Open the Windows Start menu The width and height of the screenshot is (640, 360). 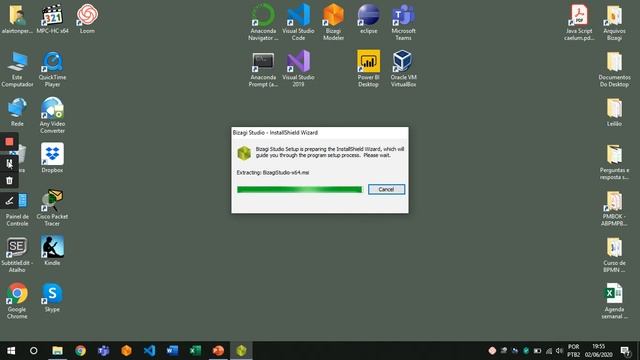click(11, 351)
